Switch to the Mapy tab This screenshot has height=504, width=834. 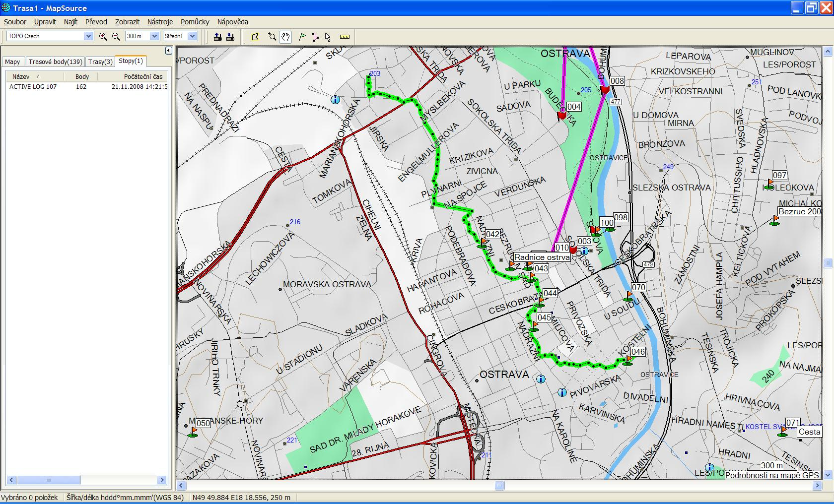tap(12, 62)
